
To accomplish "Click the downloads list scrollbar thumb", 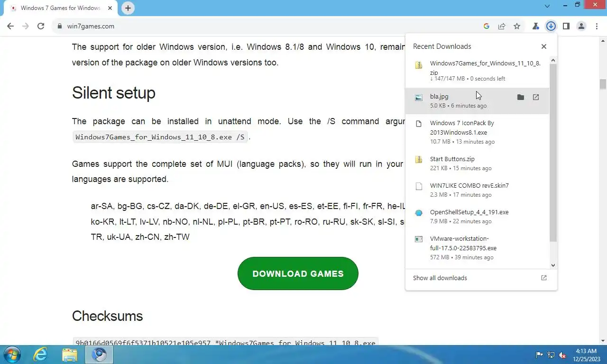I will tap(553, 153).
